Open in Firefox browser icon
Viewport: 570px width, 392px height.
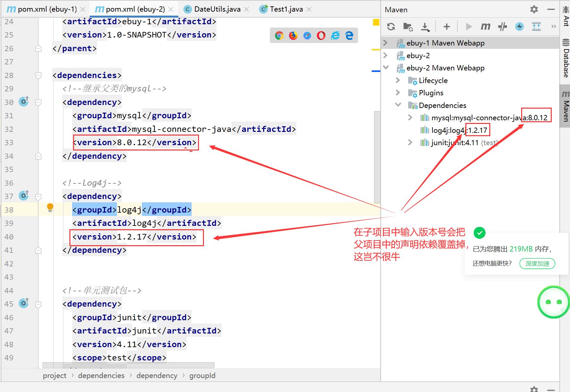pyautogui.click(x=293, y=36)
